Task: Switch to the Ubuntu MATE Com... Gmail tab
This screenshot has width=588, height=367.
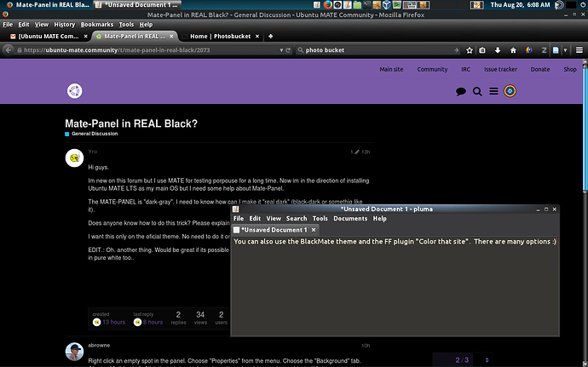Action: pyautogui.click(x=49, y=37)
